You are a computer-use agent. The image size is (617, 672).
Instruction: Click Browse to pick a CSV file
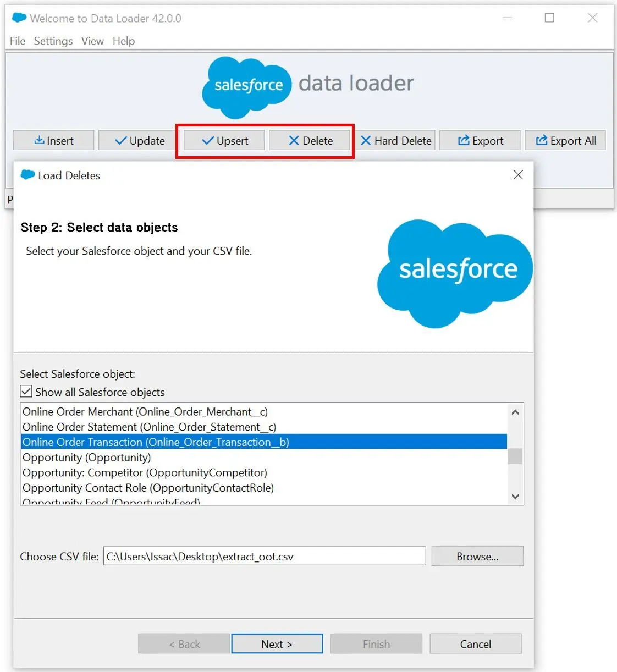(477, 556)
